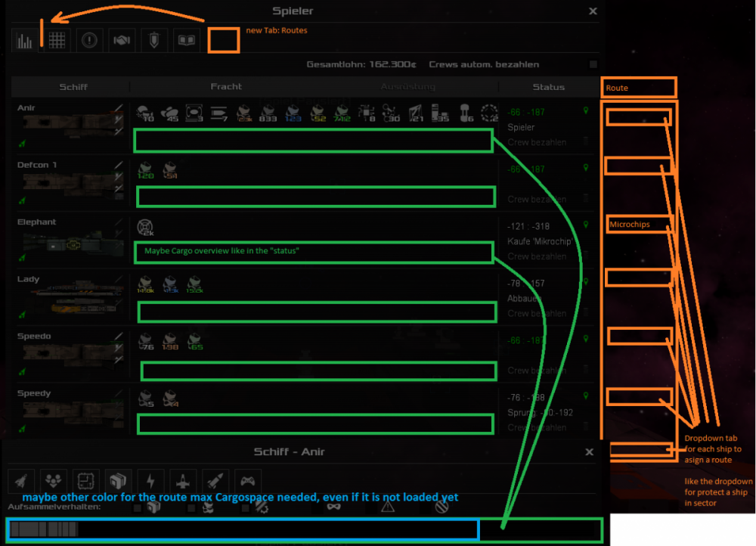
Task: Open route dropdown for ship Speedy
Action: (x=639, y=396)
